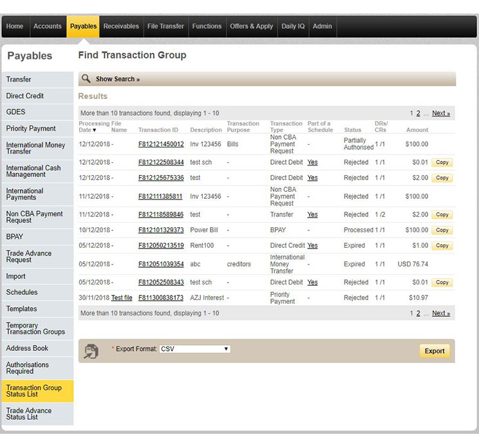Open Trade Advance Status List sidebar item
The height and width of the screenshot is (448, 479).
pyautogui.click(x=37, y=414)
